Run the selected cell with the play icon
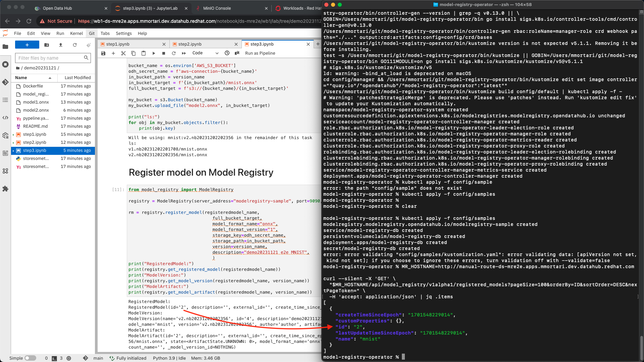This screenshot has height=362, width=644. (154, 53)
